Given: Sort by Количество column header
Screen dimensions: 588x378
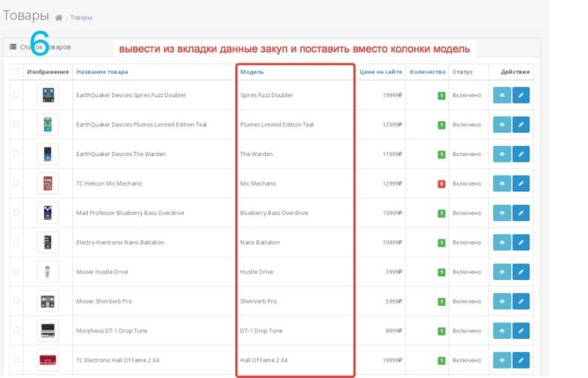Looking at the screenshot, I should [x=427, y=72].
